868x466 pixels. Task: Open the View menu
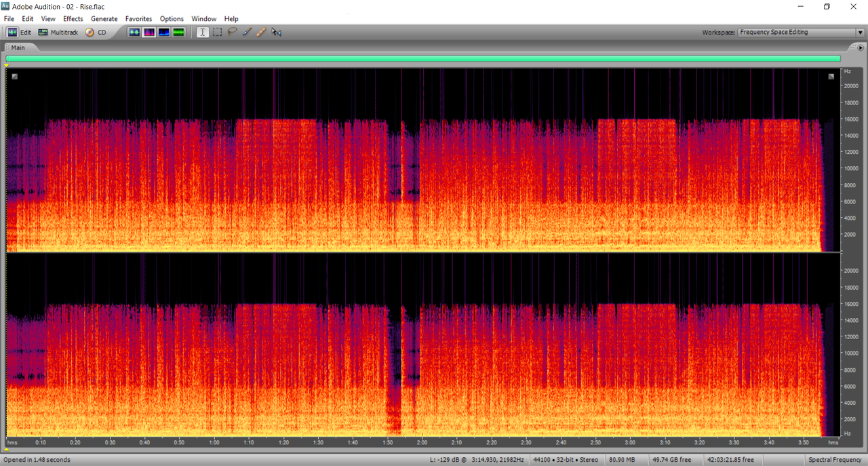point(48,19)
